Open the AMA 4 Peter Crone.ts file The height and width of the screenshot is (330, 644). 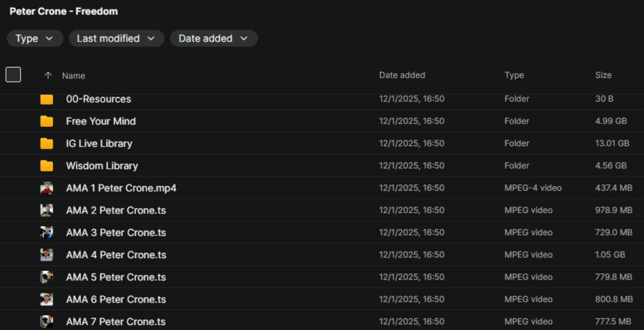116,255
